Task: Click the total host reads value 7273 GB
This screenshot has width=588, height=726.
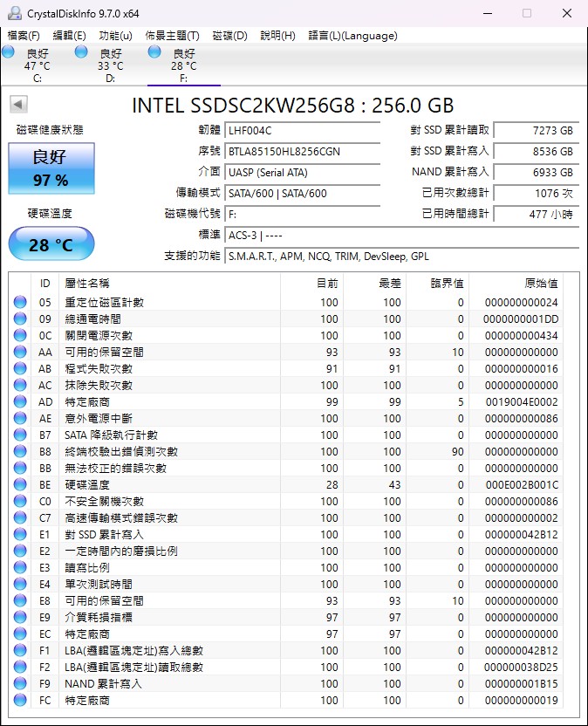Action: coord(537,131)
